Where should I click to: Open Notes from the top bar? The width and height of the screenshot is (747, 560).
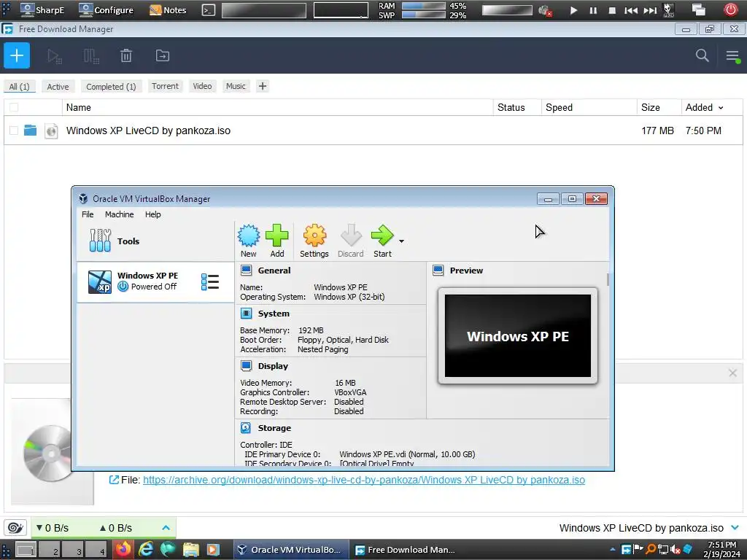tap(168, 9)
